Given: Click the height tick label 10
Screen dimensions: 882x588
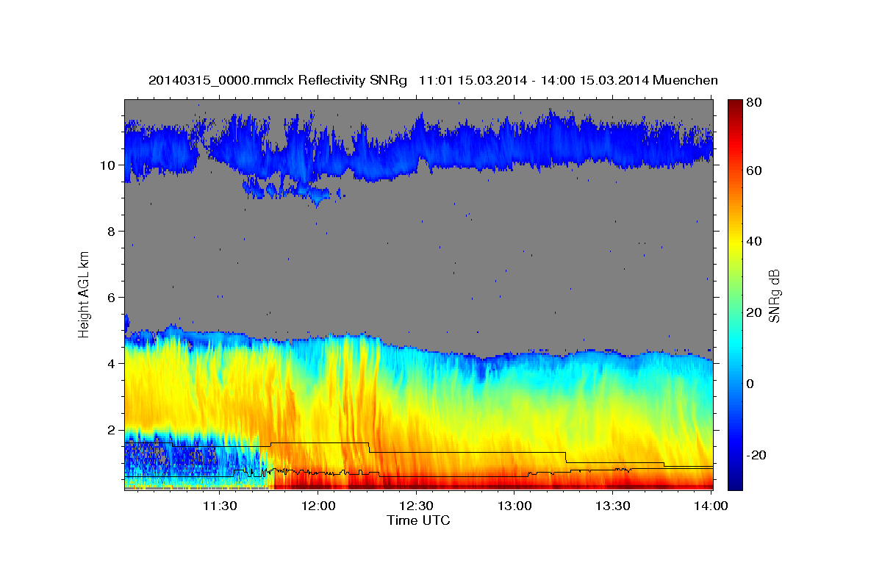Looking at the screenshot, I should (107, 165).
